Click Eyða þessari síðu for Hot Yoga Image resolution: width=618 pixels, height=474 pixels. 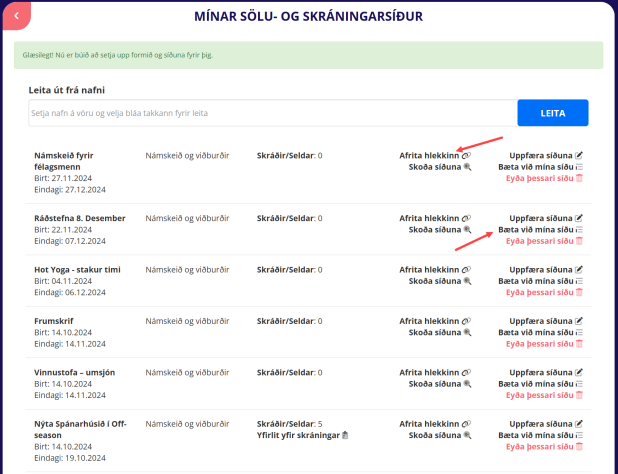(539, 292)
